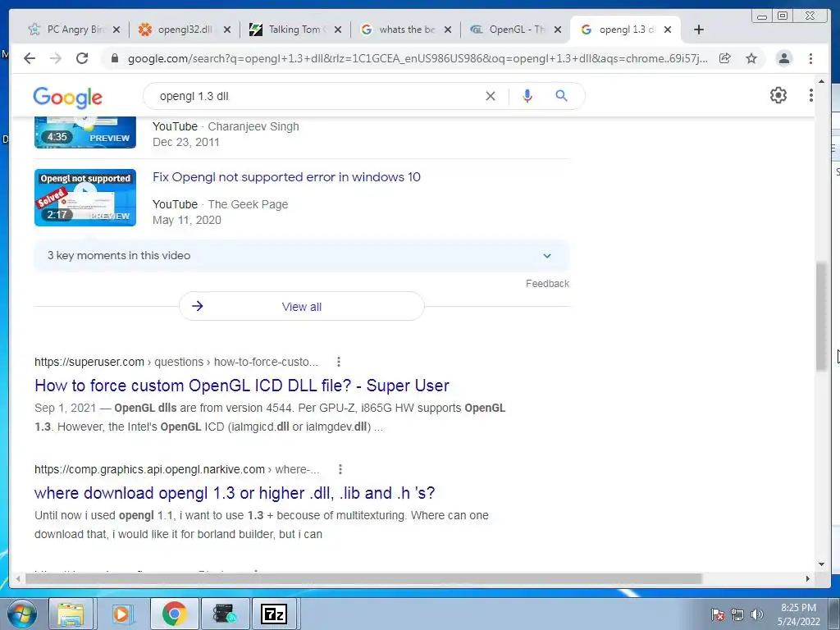The width and height of the screenshot is (840, 630).
Task: Close the Talking Tom tab
Action: [x=337, y=30]
